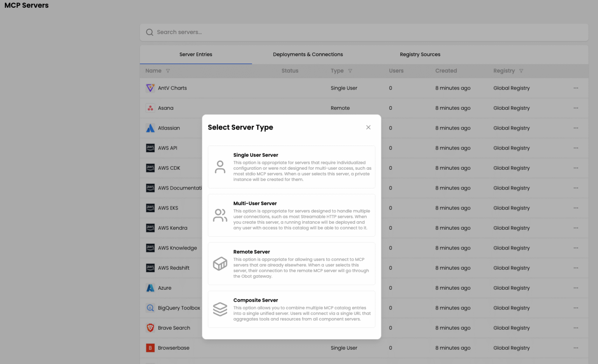Click the AWS API logo icon

click(x=150, y=148)
